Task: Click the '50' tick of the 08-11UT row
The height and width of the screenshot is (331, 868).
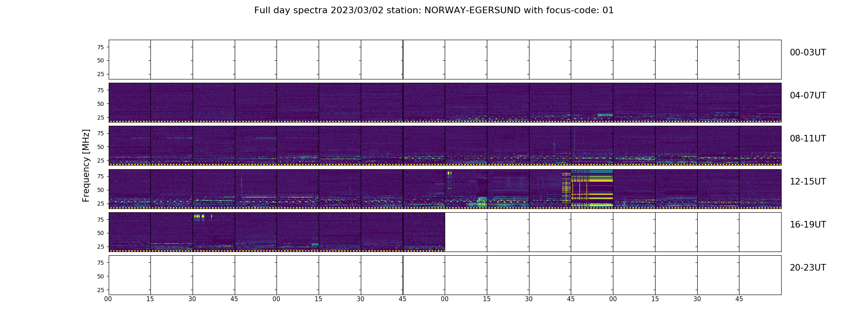Action: [100, 147]
